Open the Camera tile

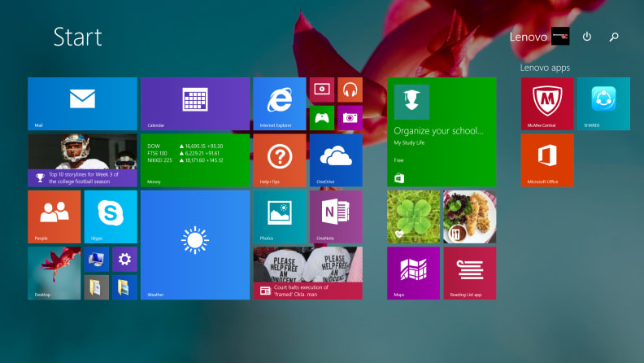(x=350, y=118)
